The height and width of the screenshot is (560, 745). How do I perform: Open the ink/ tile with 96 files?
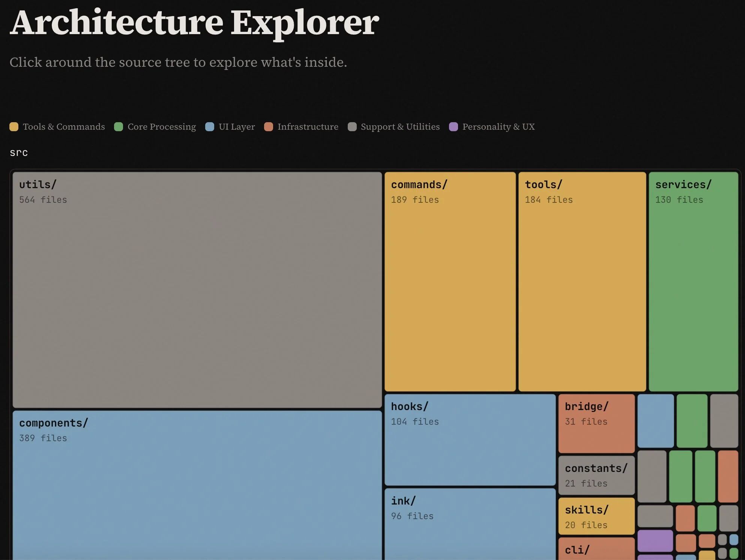click(x=470, y=524)
